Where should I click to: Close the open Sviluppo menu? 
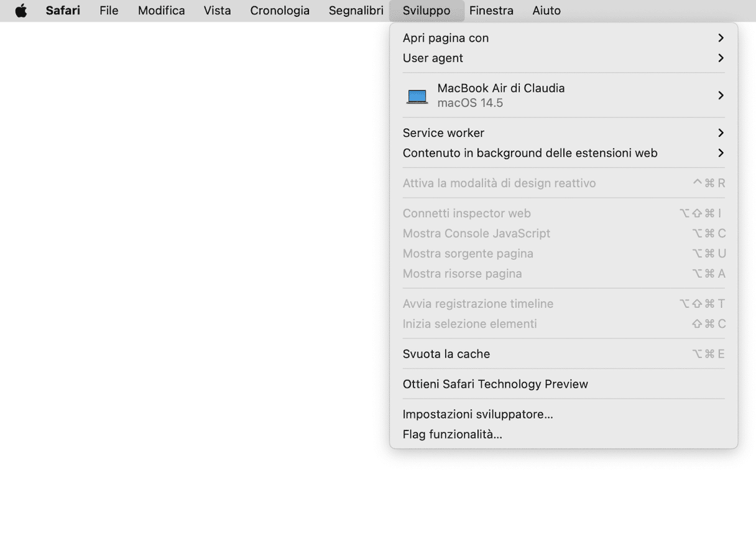(426, 11)
